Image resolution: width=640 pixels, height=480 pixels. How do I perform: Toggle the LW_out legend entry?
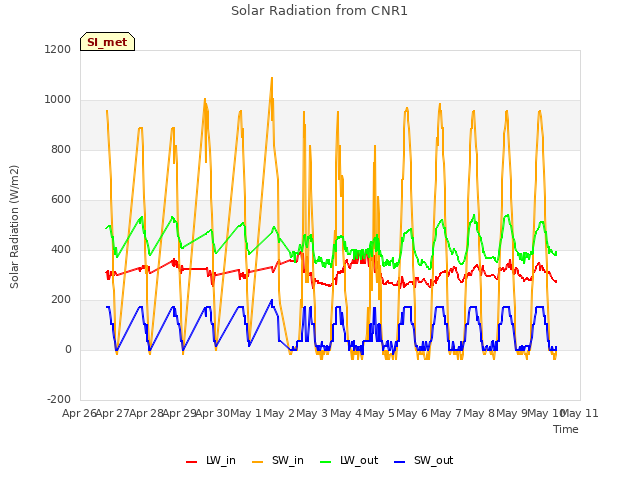[x=349, y=460]
